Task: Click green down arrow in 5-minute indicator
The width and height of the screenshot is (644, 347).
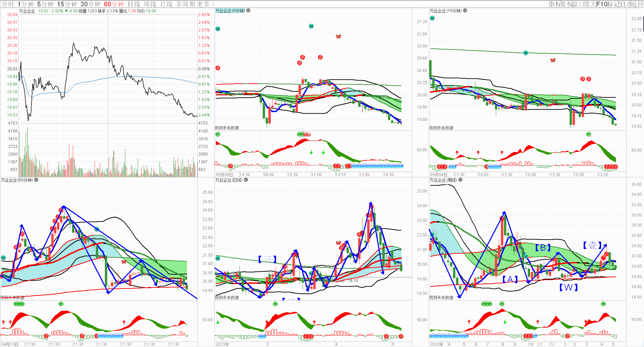Action: click(311, 152)
